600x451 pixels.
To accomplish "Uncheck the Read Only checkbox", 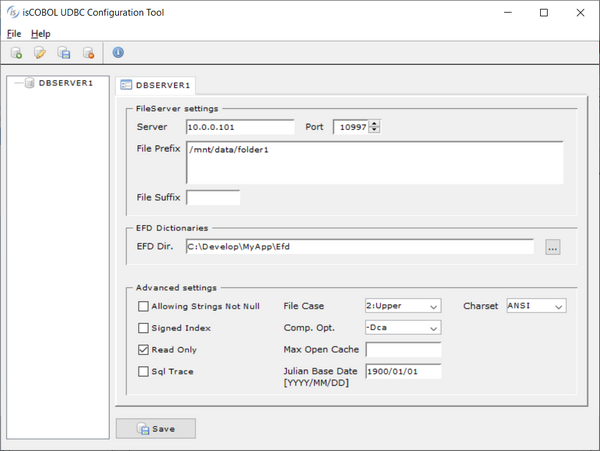I will (x=143, y=350).
